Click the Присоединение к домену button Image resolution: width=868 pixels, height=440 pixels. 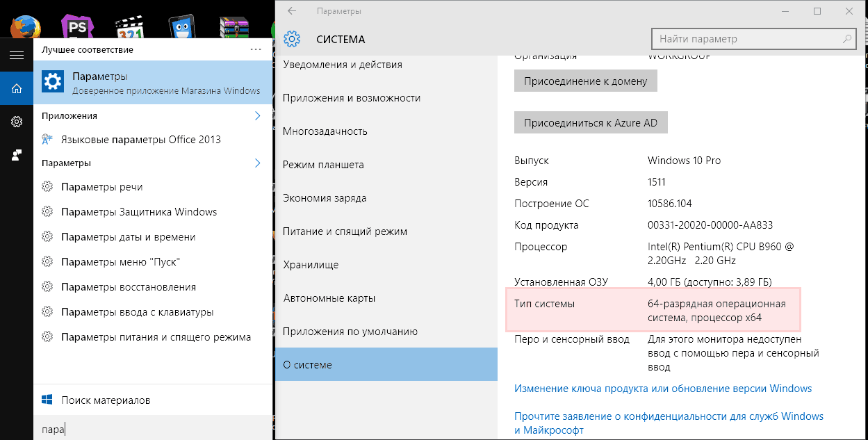pos(585,81)
